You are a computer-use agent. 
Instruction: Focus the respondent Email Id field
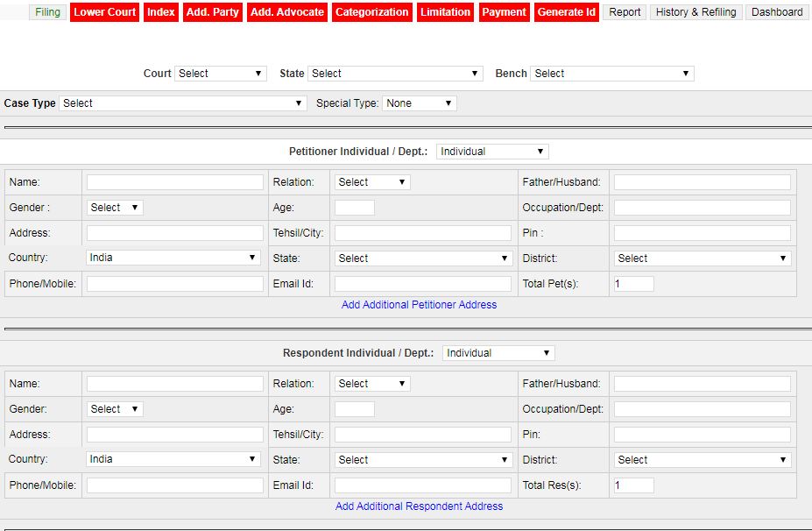[x=422, y=485]
